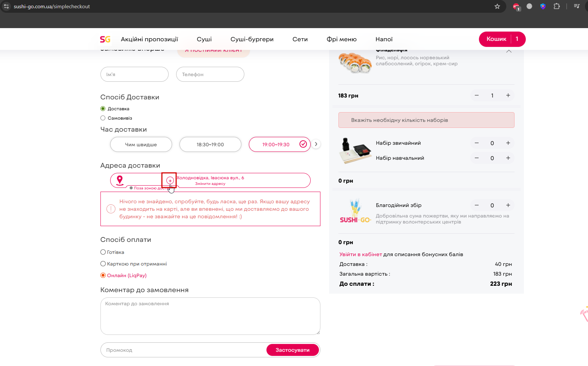Viewport: 588px width, 366px height.
Task: Increase Благодійний збір donation amount
Action: coord(508,205)
